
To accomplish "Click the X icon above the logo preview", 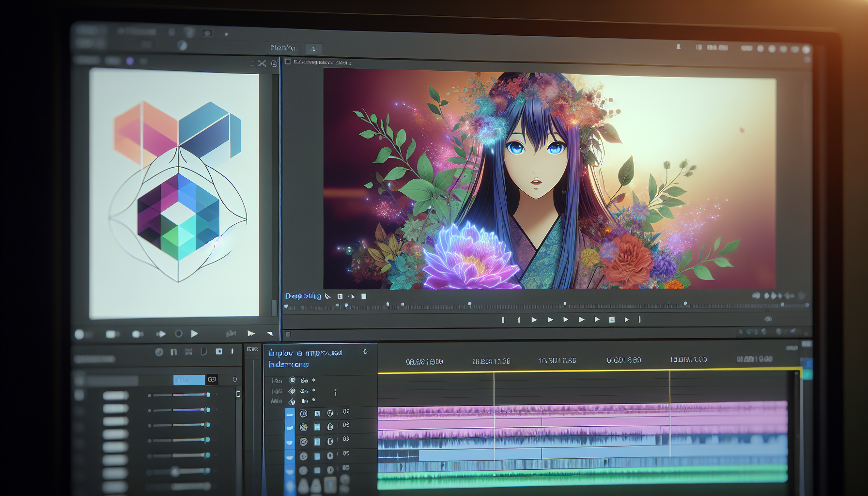I will coord(262,63).
